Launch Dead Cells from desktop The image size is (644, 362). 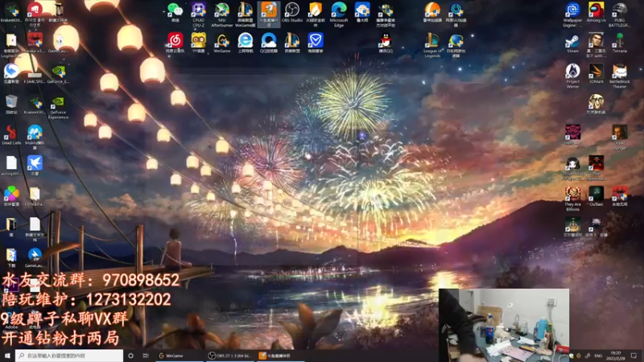point(11,135)
